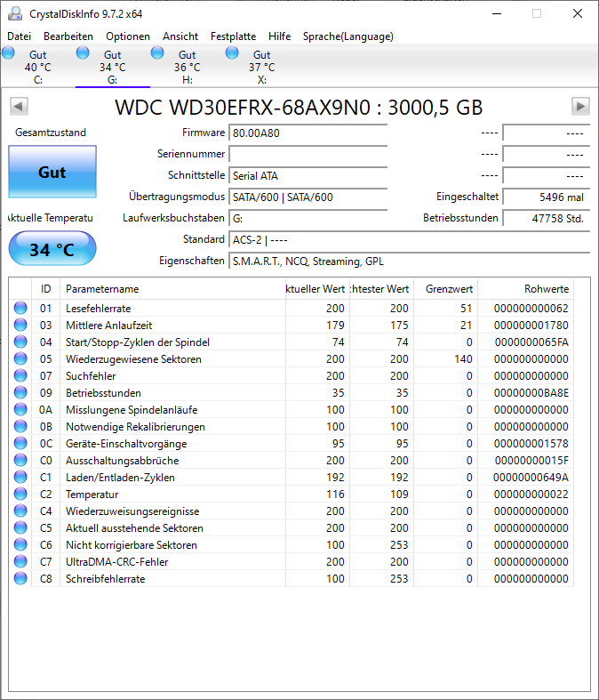Select the Temperatur parameter name

coord(92,495)
